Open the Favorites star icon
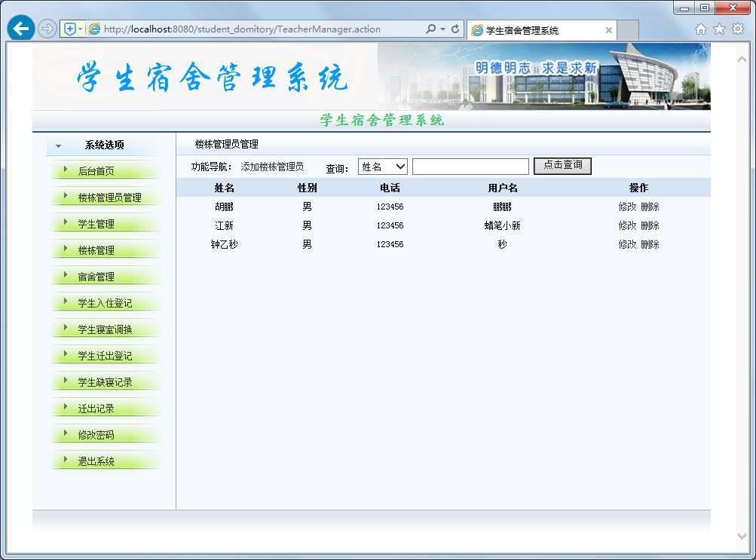 tap(719, 29)
